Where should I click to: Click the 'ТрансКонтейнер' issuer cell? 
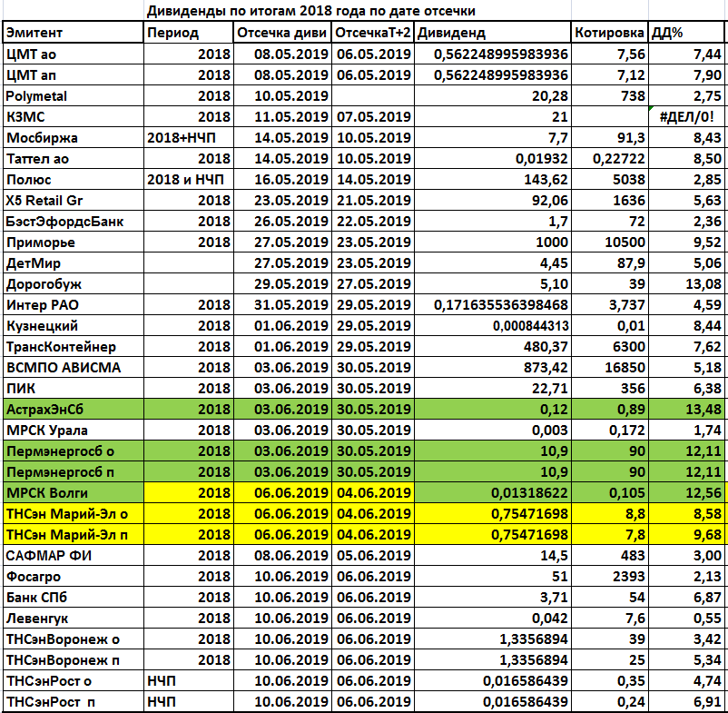coord(74,347)
